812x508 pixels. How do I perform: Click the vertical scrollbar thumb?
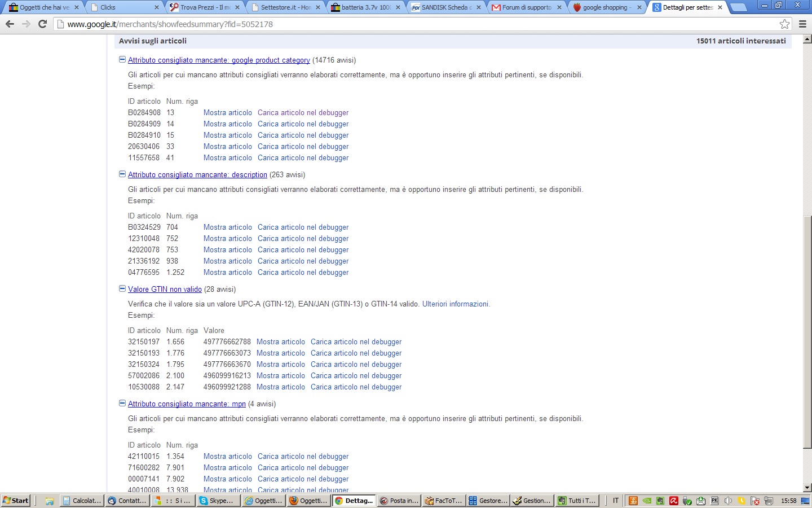[807, 332]
